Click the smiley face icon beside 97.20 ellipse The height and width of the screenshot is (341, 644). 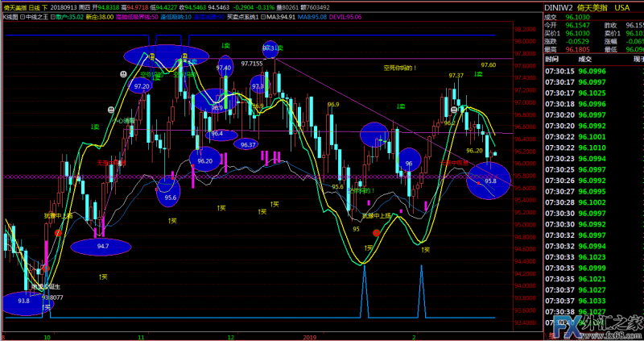click(x=123, y=74)
